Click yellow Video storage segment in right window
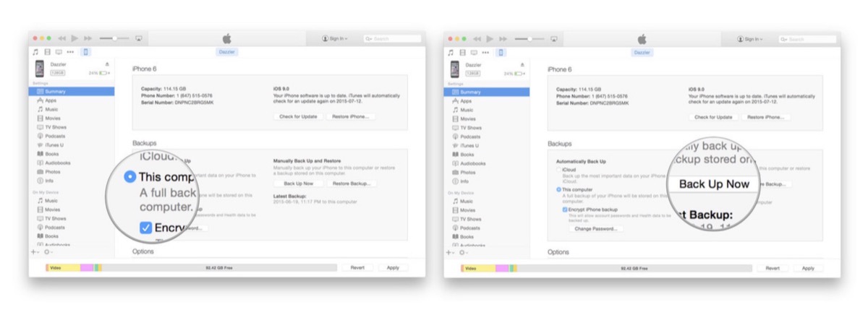Viewport: 868px width, 315px height. pyautogui.click(x=478, y=267)
